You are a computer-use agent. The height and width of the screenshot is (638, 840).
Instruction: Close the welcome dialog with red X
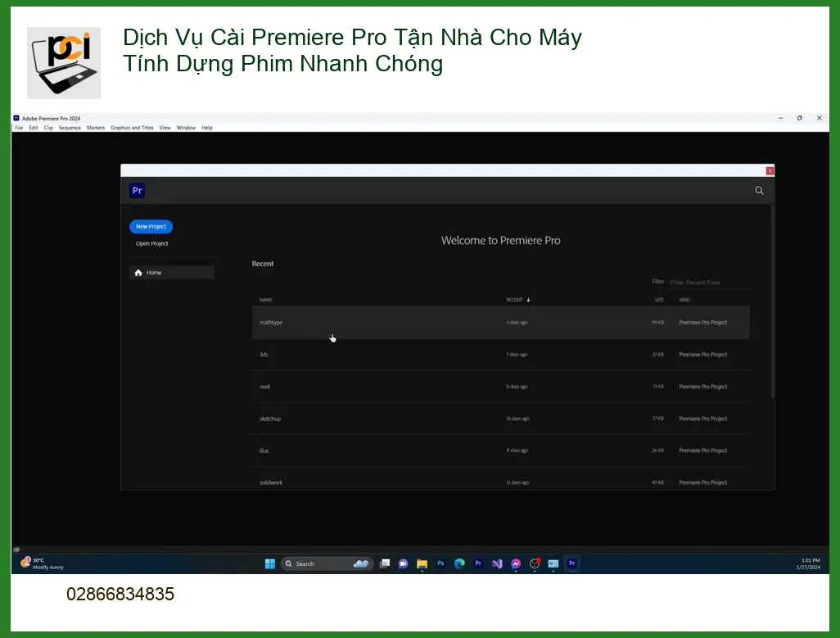click(x=770, y=171)
